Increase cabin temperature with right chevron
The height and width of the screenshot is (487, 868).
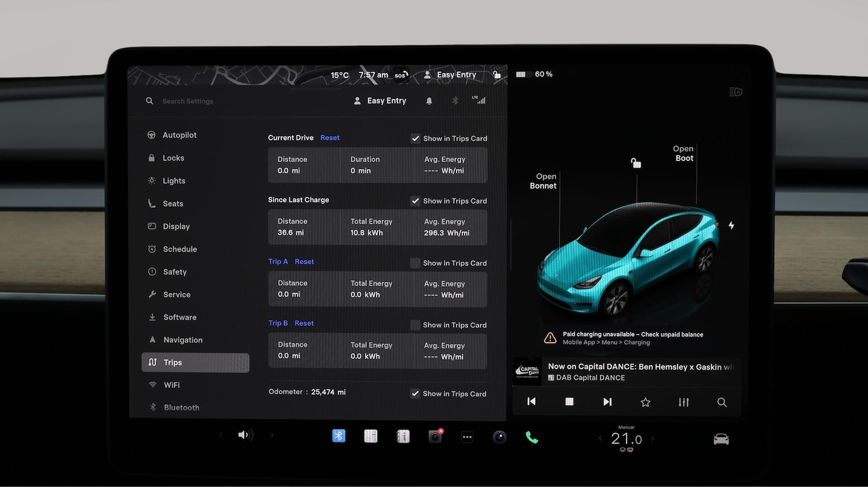653,439
